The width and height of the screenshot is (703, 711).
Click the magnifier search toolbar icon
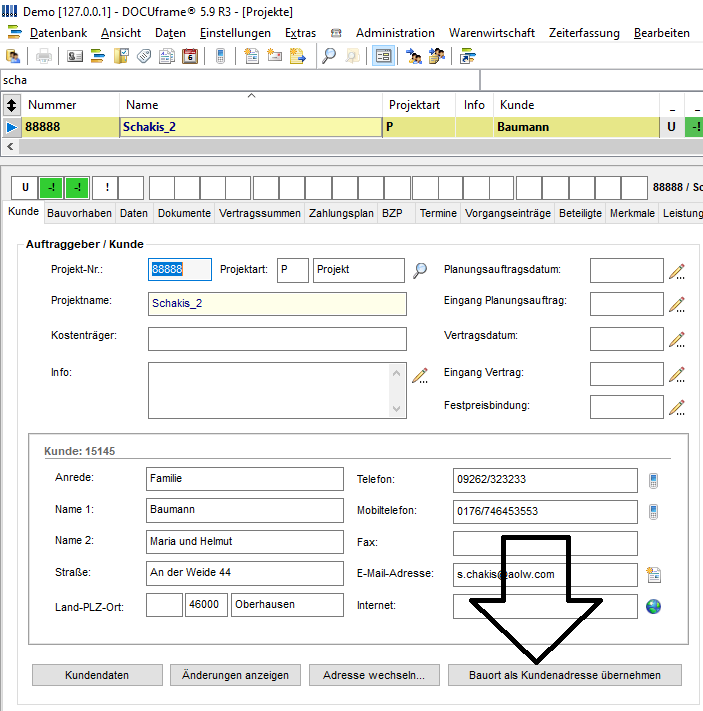point(329,57)
